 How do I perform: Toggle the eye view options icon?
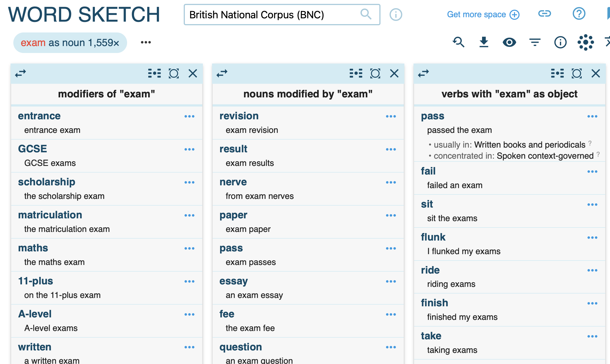coord(509,42)
